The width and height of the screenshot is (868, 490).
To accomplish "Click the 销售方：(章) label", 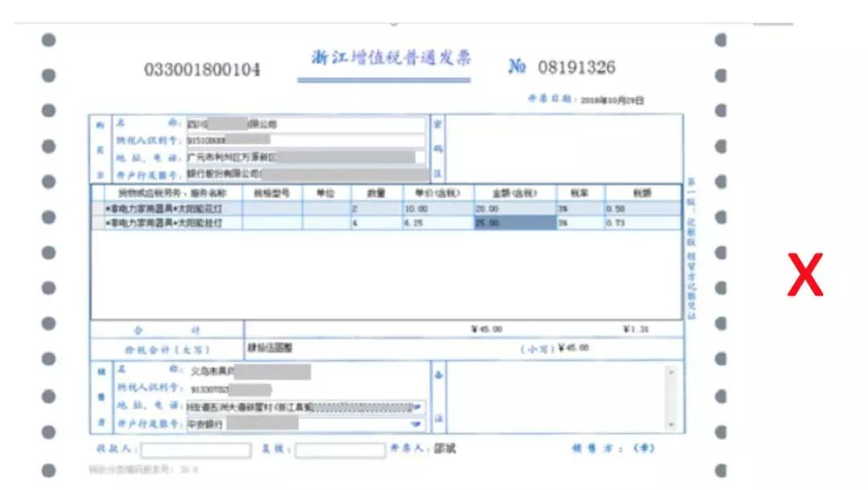I will [612, 448].
